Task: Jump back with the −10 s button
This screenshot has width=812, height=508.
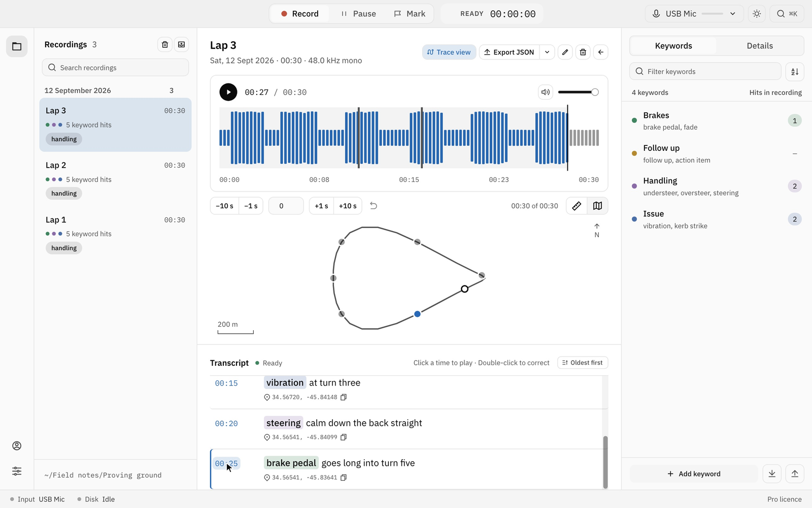Action: click(224, 206)
